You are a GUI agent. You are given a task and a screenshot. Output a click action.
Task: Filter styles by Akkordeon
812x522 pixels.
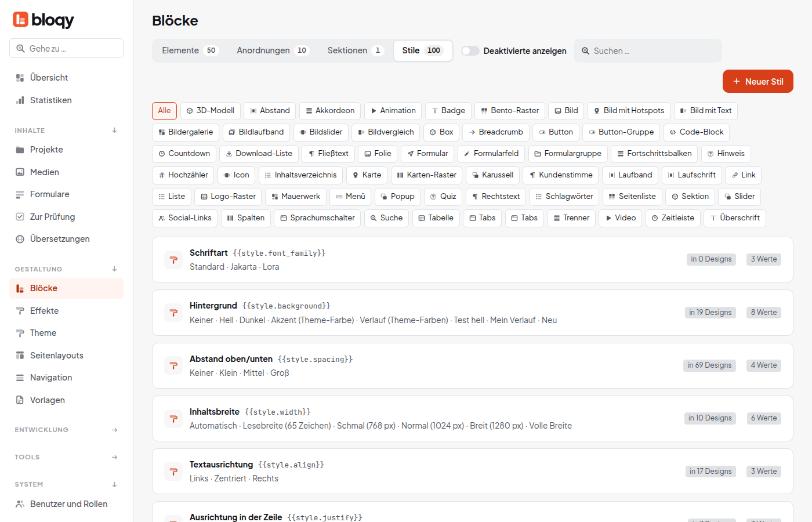point(330,111)
